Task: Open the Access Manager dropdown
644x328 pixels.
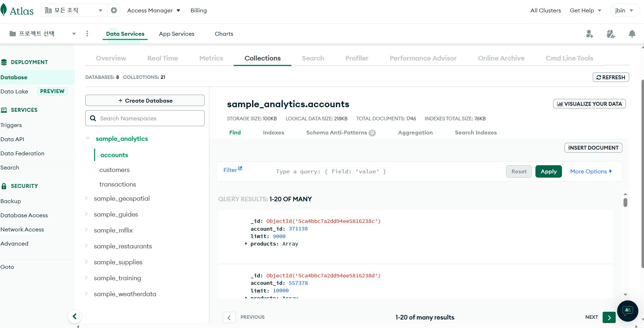Action: tap(154, 10)
